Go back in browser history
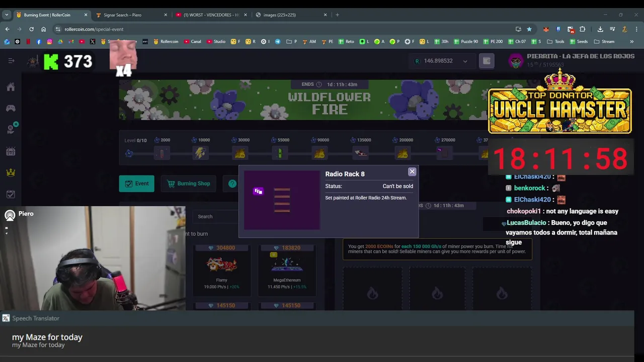Screen dimensions: 644x362 pos(7,29)
